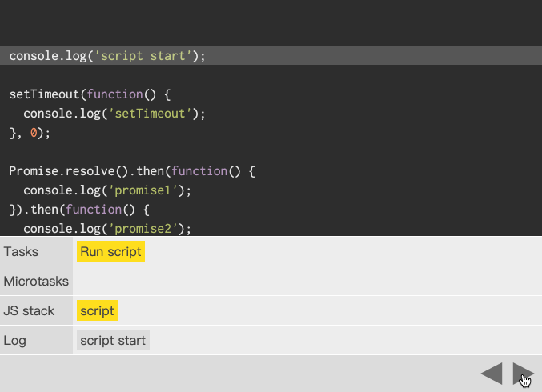542x392 pixels.
Task: Click the 'script start' log entry
Action: [113, 340]
